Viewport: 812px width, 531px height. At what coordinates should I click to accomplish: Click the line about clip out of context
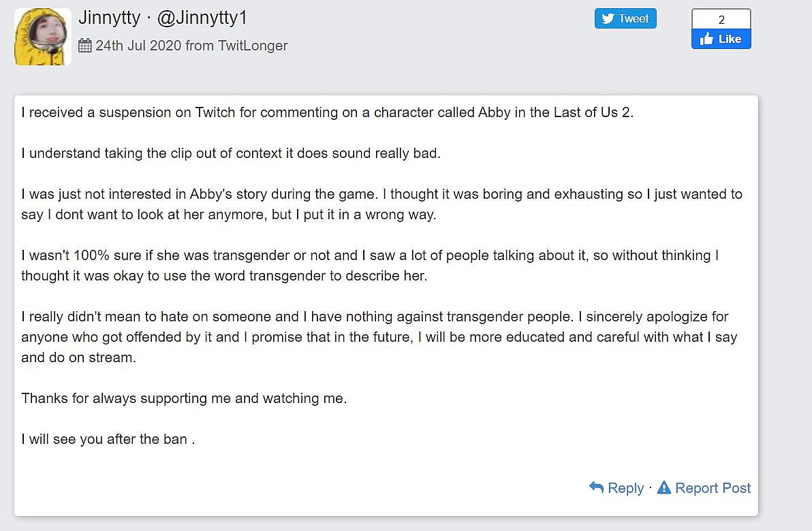point(230,153)
